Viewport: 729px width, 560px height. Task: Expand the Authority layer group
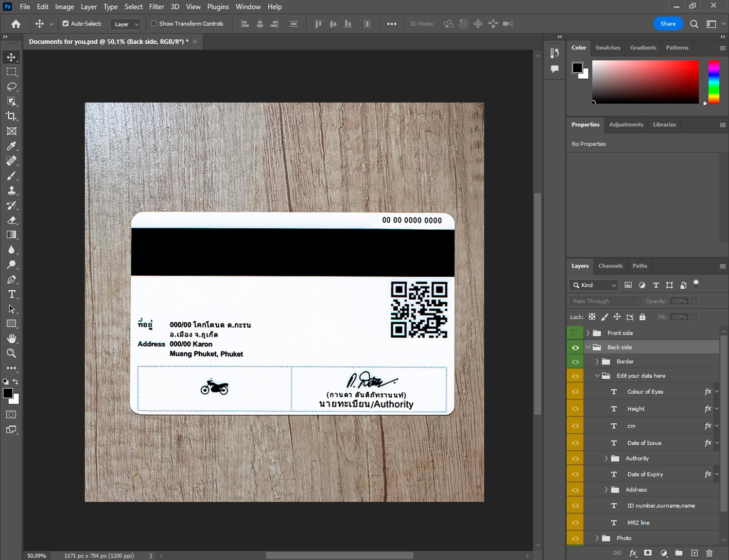pyautogui.click(x=606, y=458)
